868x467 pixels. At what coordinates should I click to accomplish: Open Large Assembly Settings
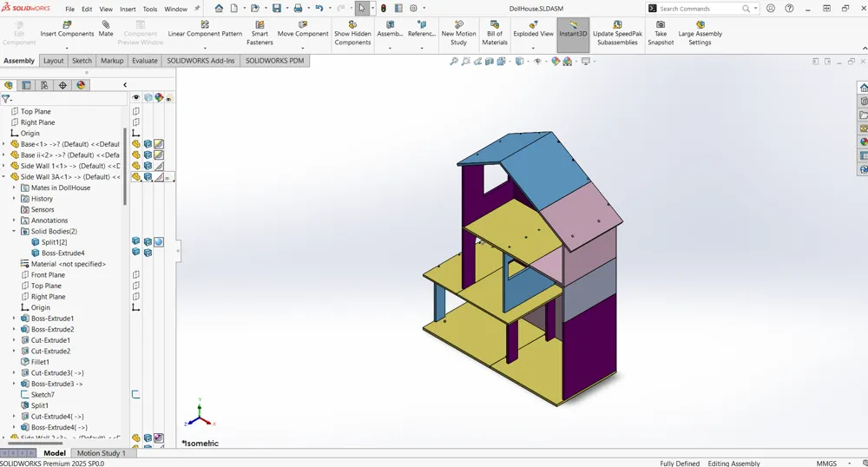click(x=700, y=33)
